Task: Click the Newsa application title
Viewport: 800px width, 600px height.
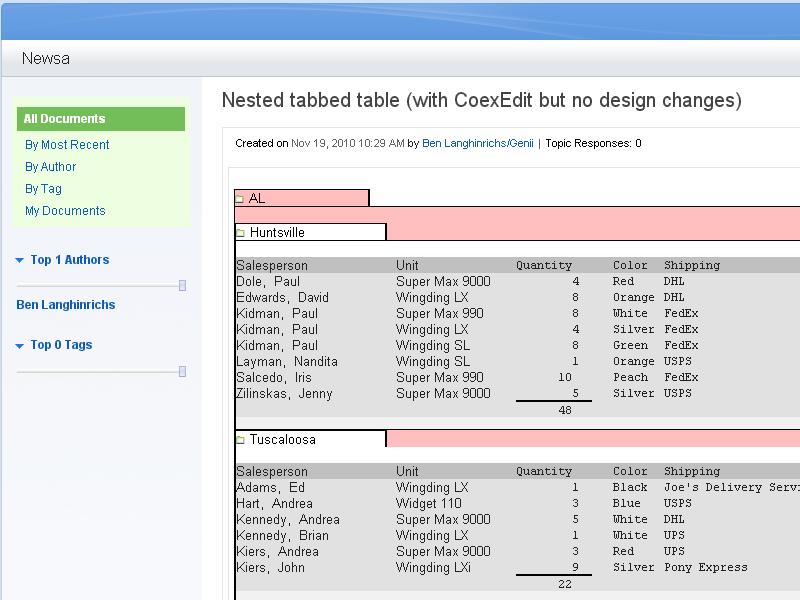Action: pos(45,59)
